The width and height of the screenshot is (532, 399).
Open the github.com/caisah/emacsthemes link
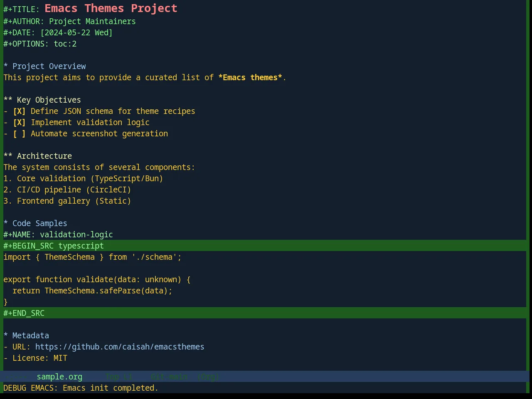[120, 347]
